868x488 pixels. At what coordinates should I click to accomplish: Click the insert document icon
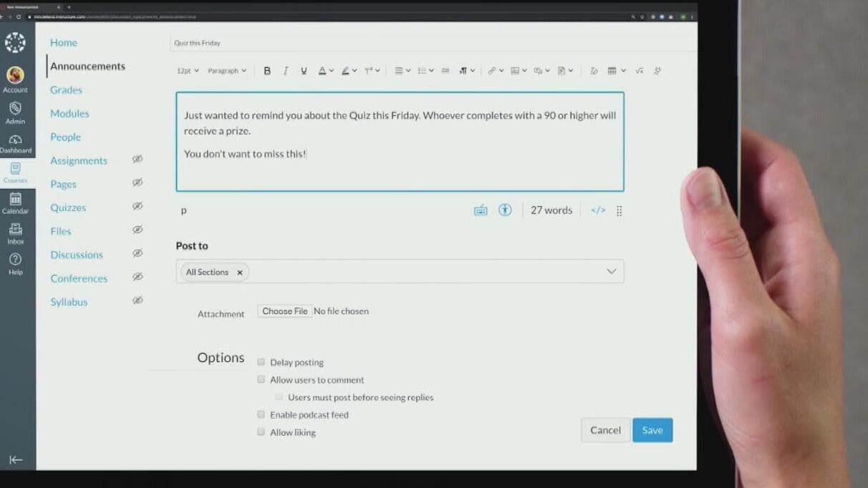tap(561, 71)
